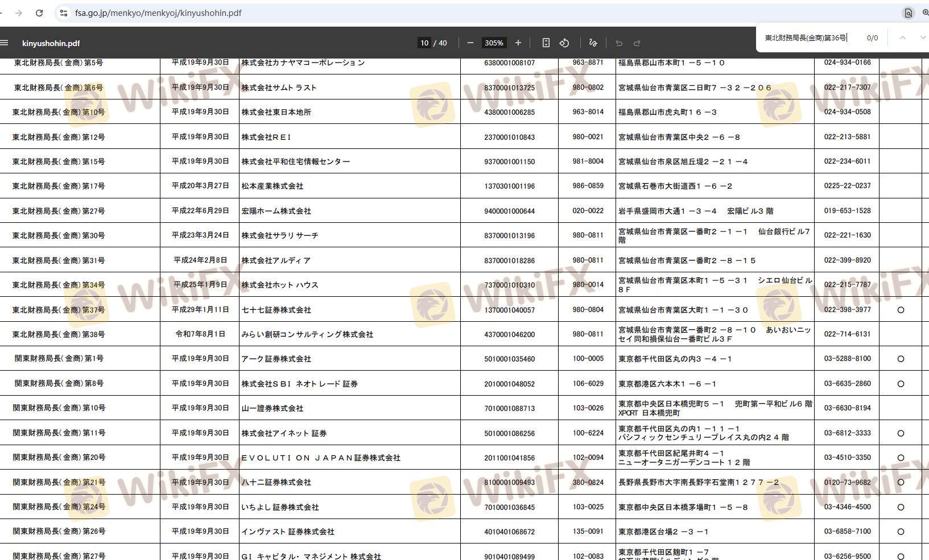Click phone number 022-217-7307
The image size is (929, 560).
(848, 88)
